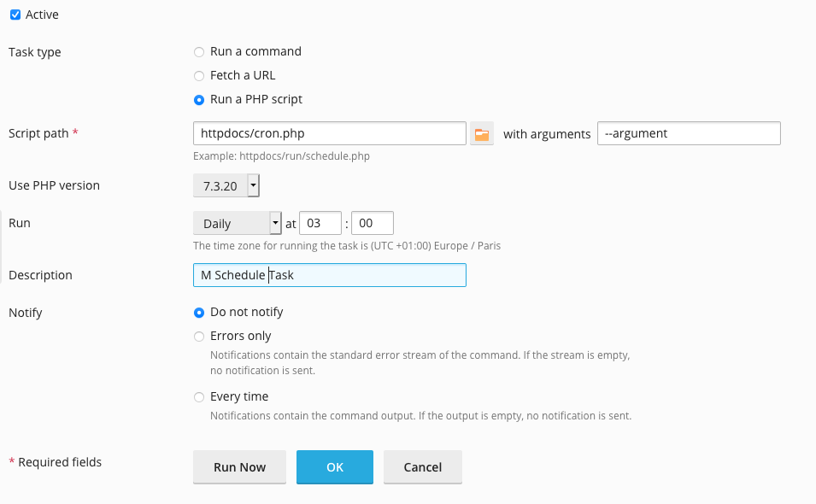
Task: Click inside the Description text field
Action: (330, 275)
